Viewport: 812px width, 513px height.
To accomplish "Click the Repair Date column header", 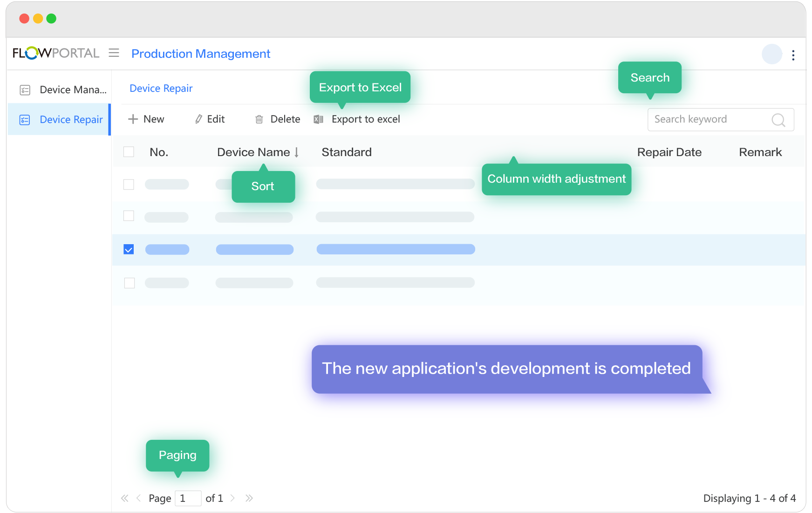I will [669, 152].
